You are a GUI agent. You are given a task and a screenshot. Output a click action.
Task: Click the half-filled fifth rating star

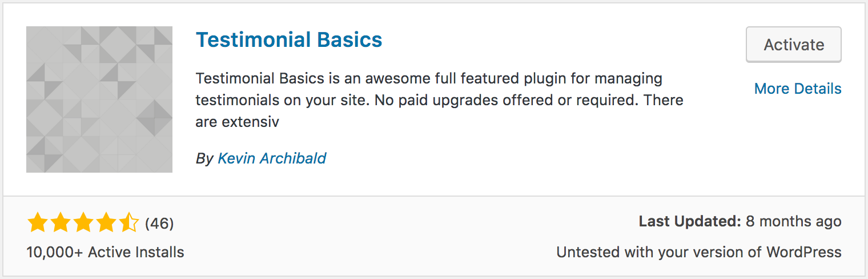tap(128, 223)
